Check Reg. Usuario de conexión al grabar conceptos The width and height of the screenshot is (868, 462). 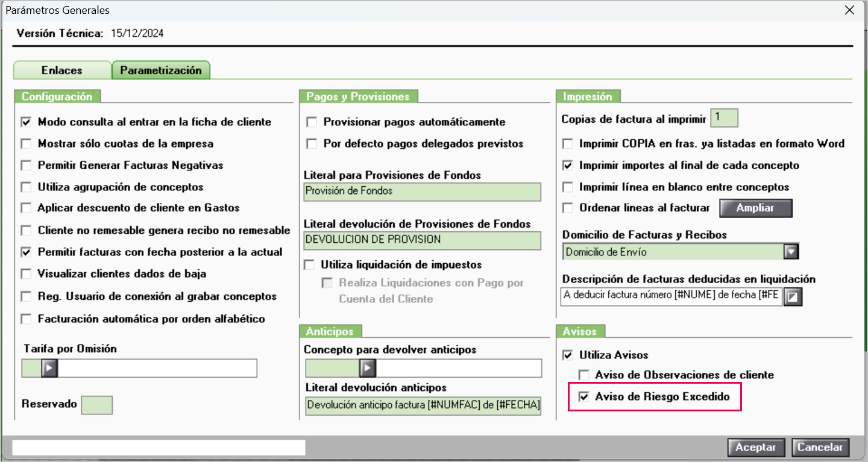(x=26, y=297)
